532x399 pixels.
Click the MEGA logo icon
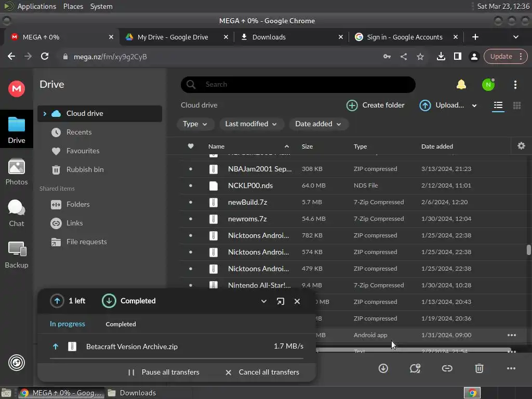pyautogui.click(x=16, y=89)
